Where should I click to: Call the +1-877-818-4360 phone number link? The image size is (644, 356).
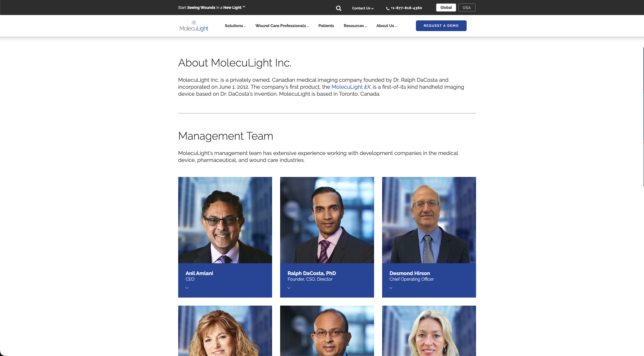point(406,8)
